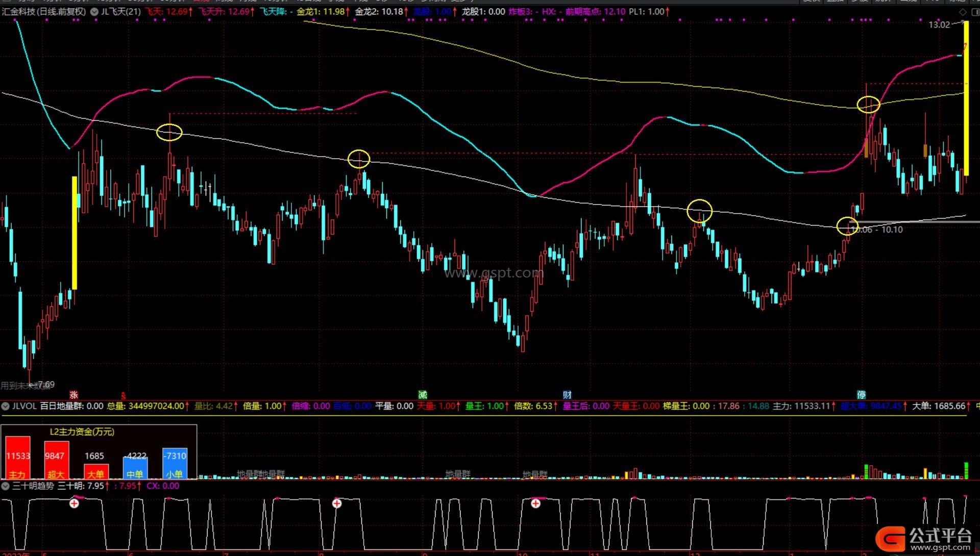This screenshot has height=556, width=980.
Task: Click the latest tall yellow candle at right
Action: 966,98
